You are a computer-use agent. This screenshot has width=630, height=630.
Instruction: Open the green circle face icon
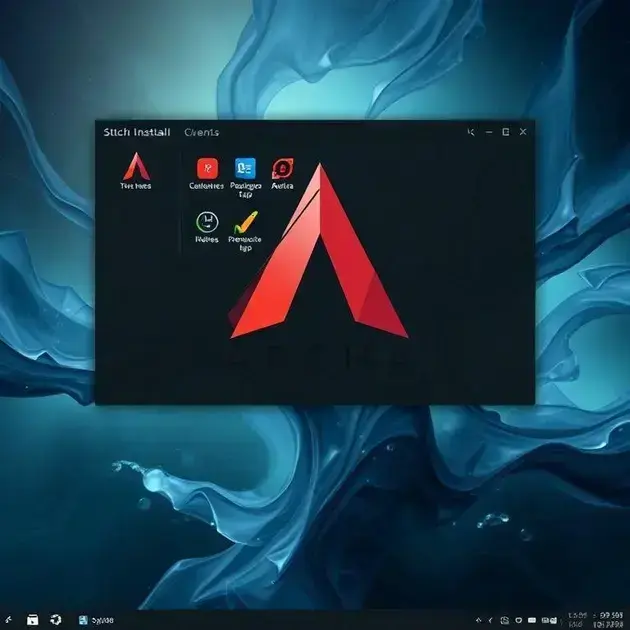[207, 222]
